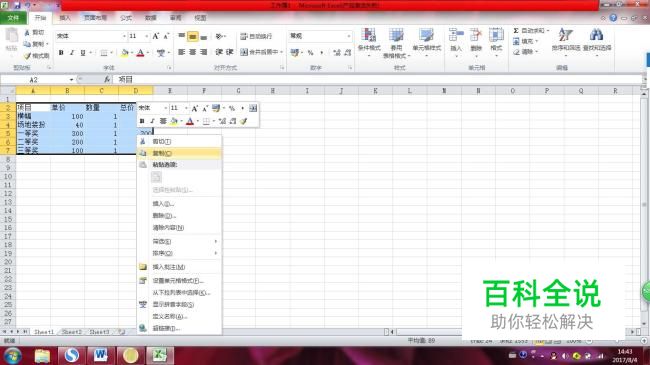Click the Wrap Text (自动换行) button
The image size is (650, 365).
(x=256, y=36)
